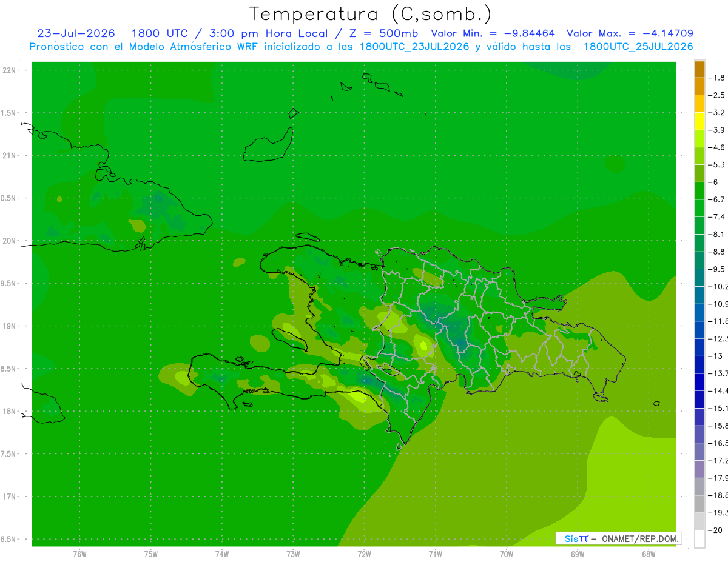Click the 68W longitude axis label
Viewport: 728px width, 562px height.
(x=649, y=554)
